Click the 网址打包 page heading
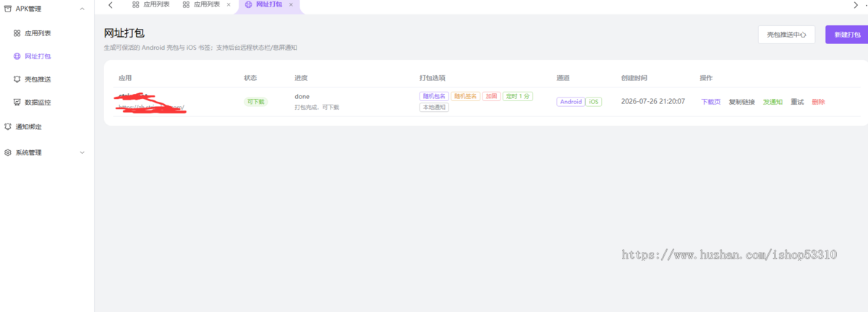Screen dimensions: 868x312 click(124, 33)
